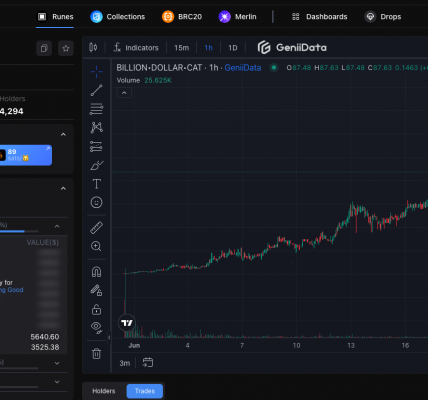Expand the section below value 3525.38
The image size is (428, 400).
pos(57,363)
